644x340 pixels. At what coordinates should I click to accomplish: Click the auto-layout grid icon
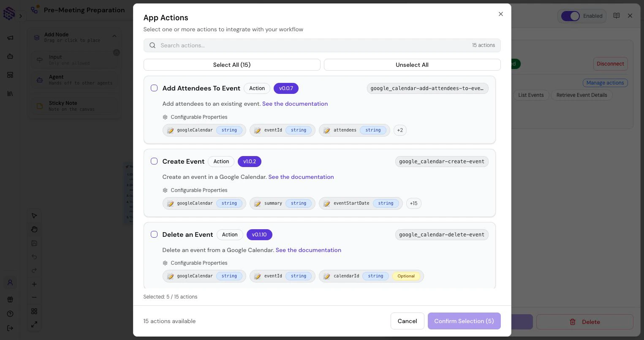point(34,311)
